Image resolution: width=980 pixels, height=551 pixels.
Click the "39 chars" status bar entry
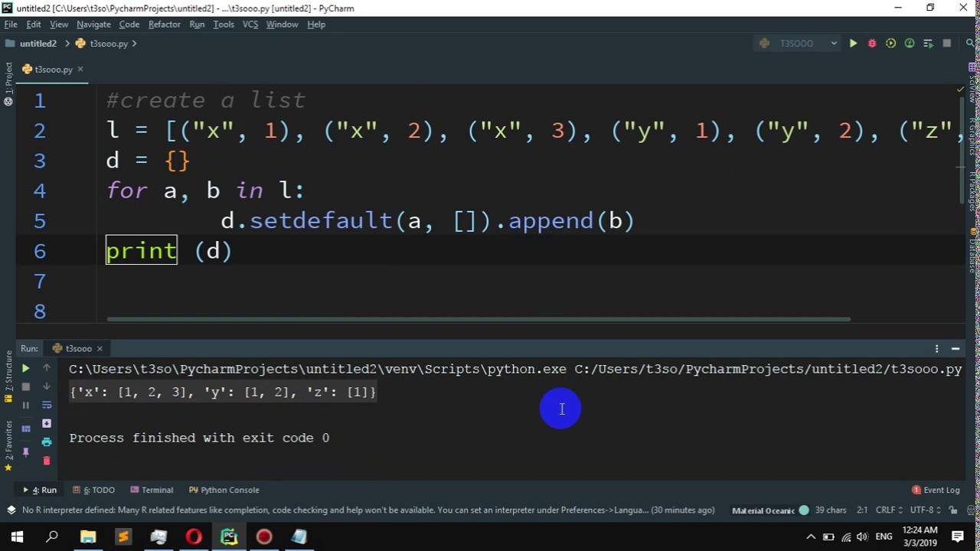831,510
